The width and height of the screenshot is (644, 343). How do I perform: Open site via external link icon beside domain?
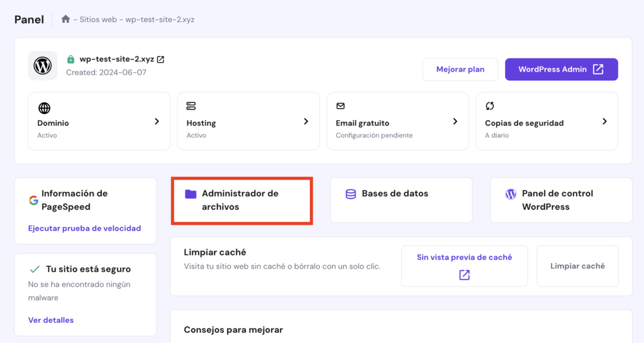pyautogui.click(x=160, y=59)
